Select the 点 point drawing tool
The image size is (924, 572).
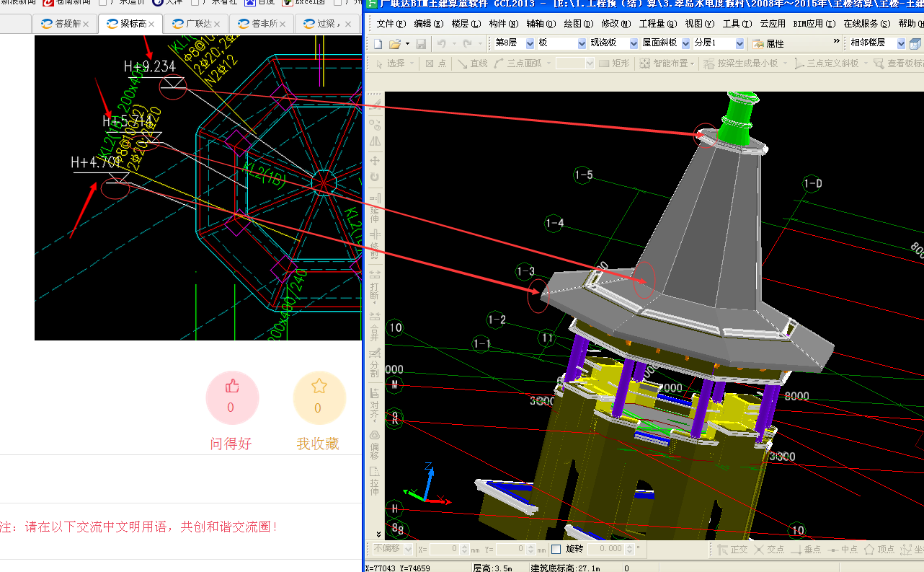pyautogui.click(x=435, y=63)
